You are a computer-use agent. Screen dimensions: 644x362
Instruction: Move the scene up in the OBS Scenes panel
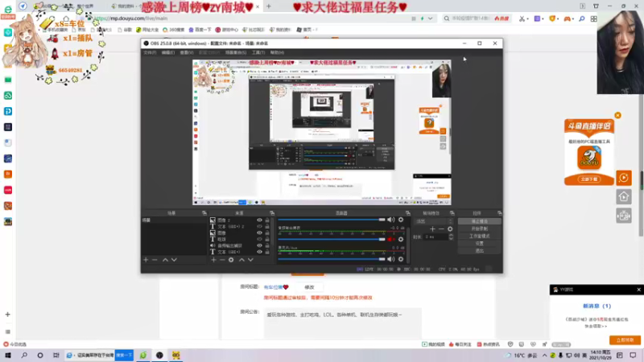(165, 260)
